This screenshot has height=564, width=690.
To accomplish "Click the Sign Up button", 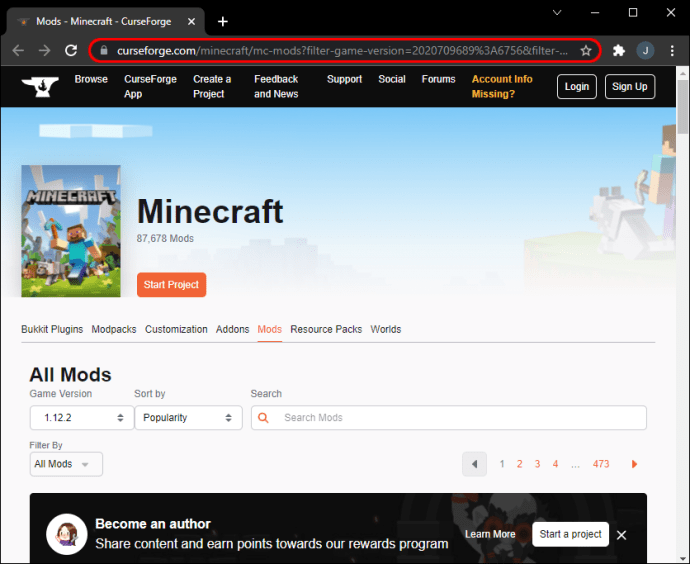I will [x=630, y=87].
